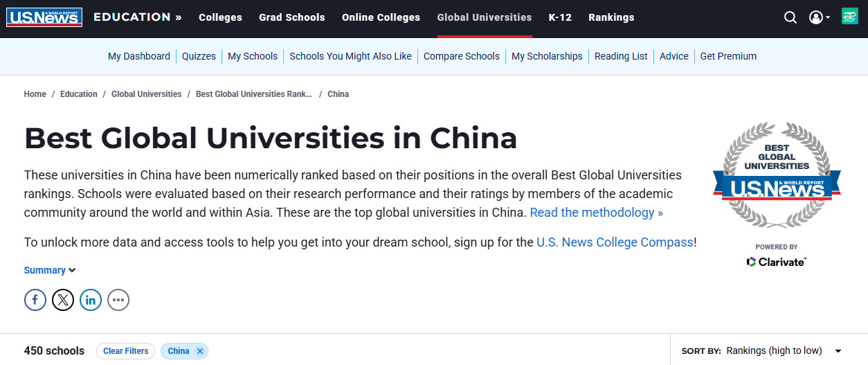Share page on LinkedIn
The height and width of the screenshot is (365, 868).
pos(91,300)
